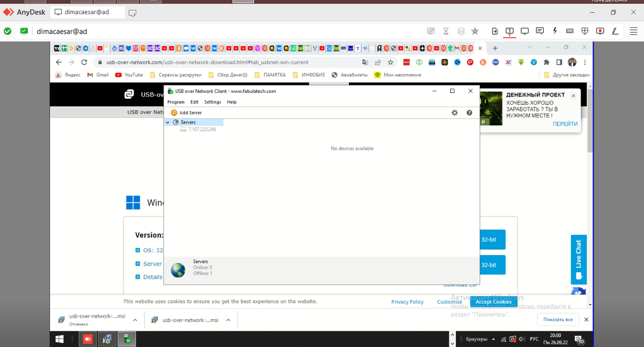The image size is (644, 347).
Task: Click browser forward arrow button
Action: click(x=71, y=62)
